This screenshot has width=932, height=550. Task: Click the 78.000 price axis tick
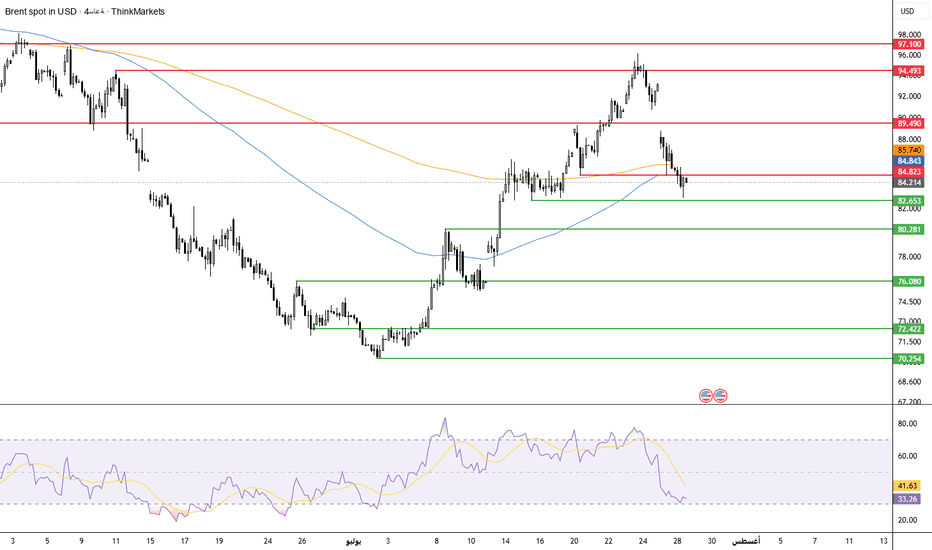[909, 257]
